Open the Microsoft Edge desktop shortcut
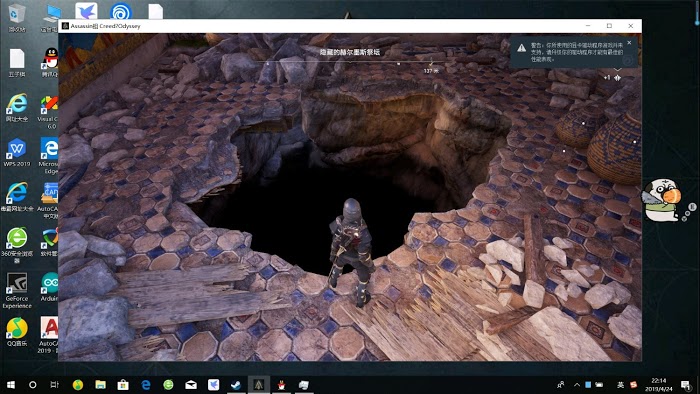This screenshot has width=700, height=394. pyautogui.click(x=49, y=155)
